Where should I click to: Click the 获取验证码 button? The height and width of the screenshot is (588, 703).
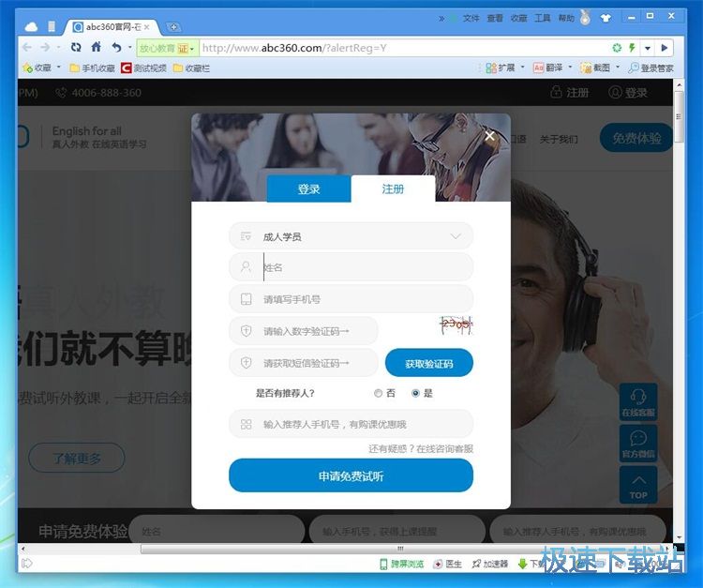[x=429, y=363]
